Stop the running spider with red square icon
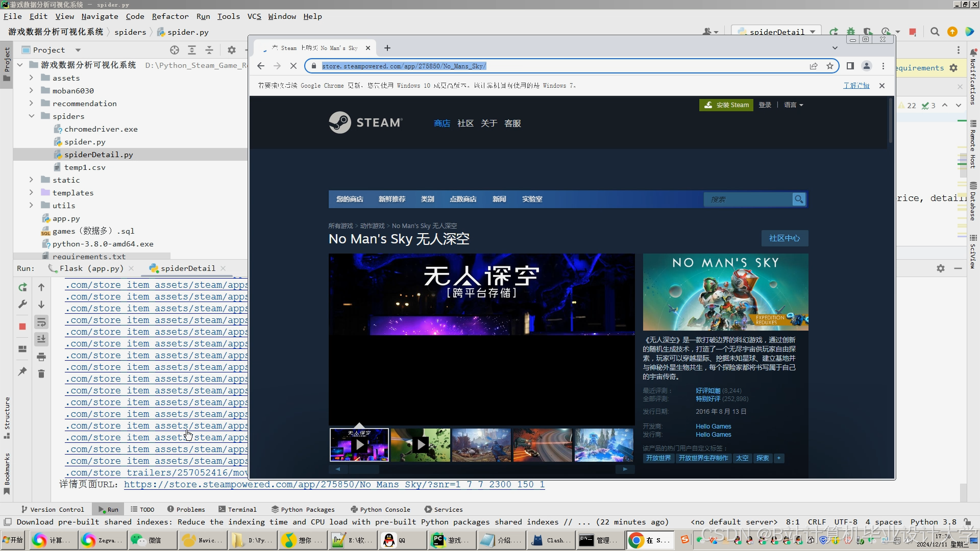Image resolution: width=980 pixels, height=551 pixels. (x=22, y=327)
